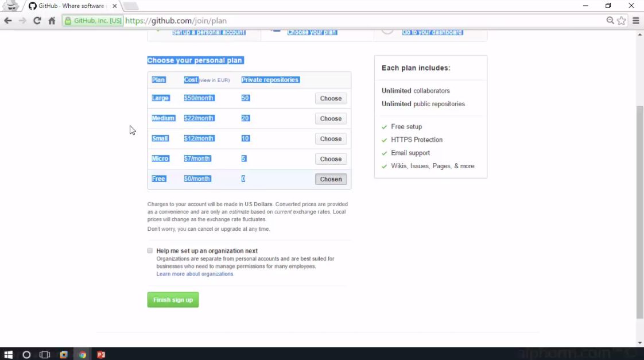This screenshot has width=644, height=360.
Task: Click the Small plan name cell
Action: point(160,138)
